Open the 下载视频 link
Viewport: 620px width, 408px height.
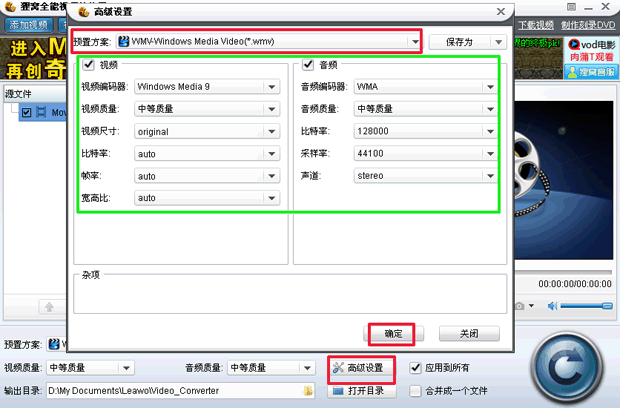pyautogui.click(x=536, y=25)
